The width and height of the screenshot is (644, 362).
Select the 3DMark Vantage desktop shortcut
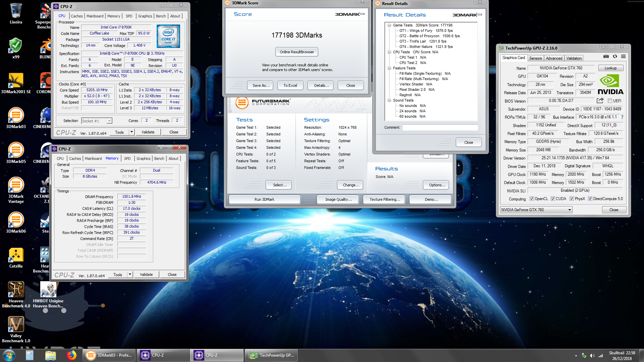(16, 190)
